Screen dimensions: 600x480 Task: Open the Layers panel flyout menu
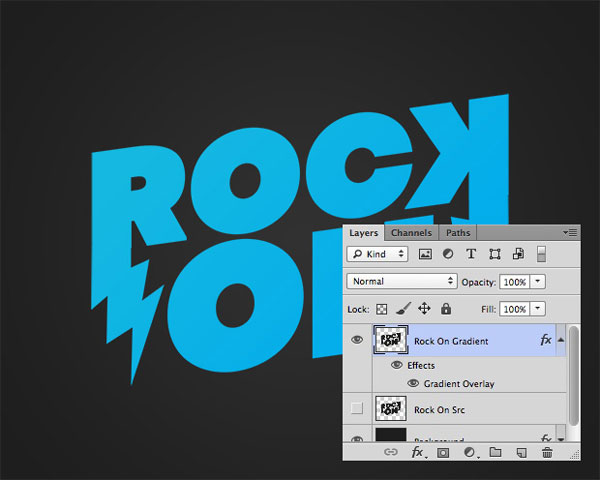570,232
